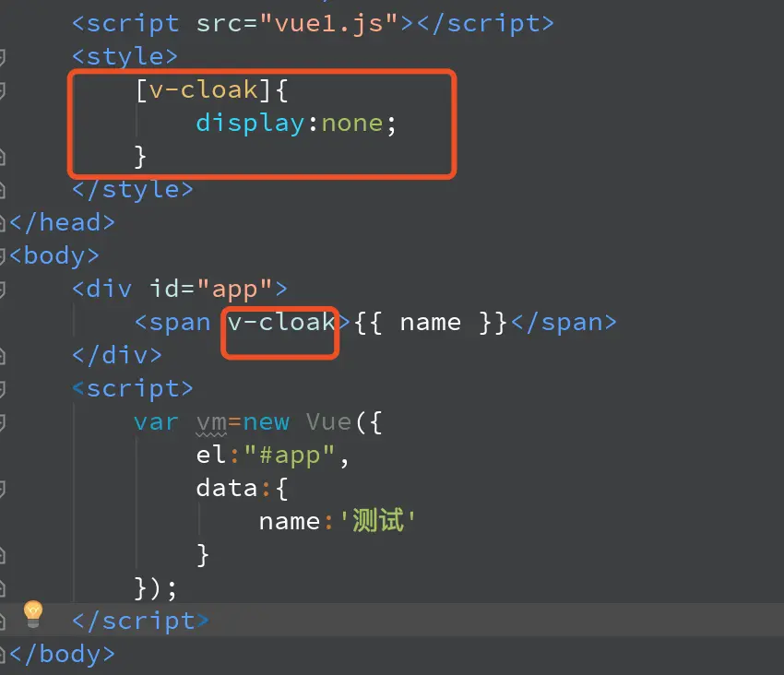Screen dimensions: 784x675
Task: Click the "vue1.js" string in script src
Action: click(x=328, y=23)
